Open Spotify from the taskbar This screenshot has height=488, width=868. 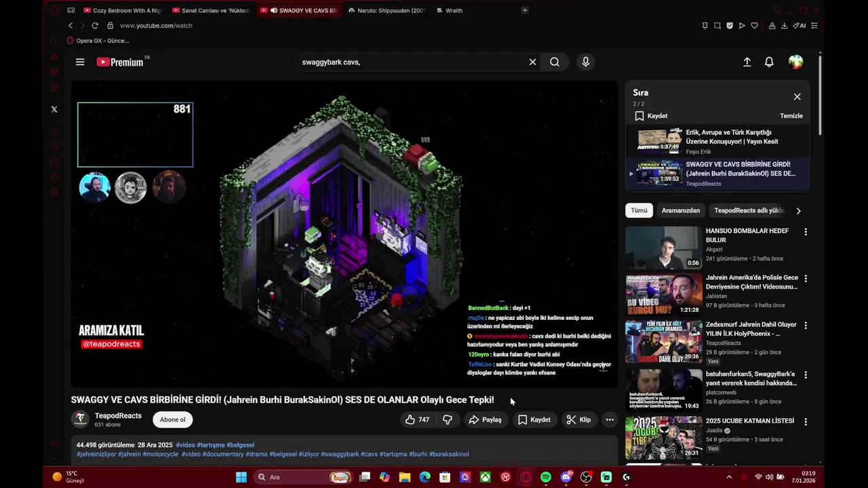click(546, 477)
